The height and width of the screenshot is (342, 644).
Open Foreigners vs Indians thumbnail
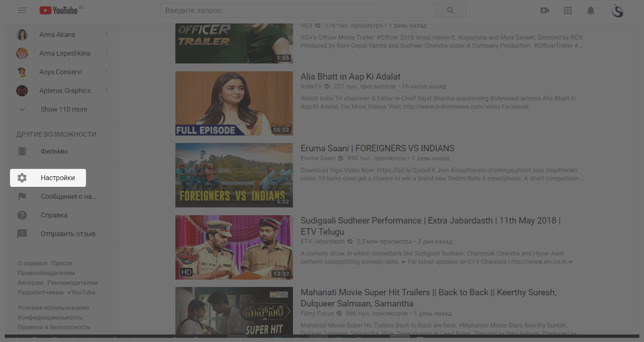point(234,175)
